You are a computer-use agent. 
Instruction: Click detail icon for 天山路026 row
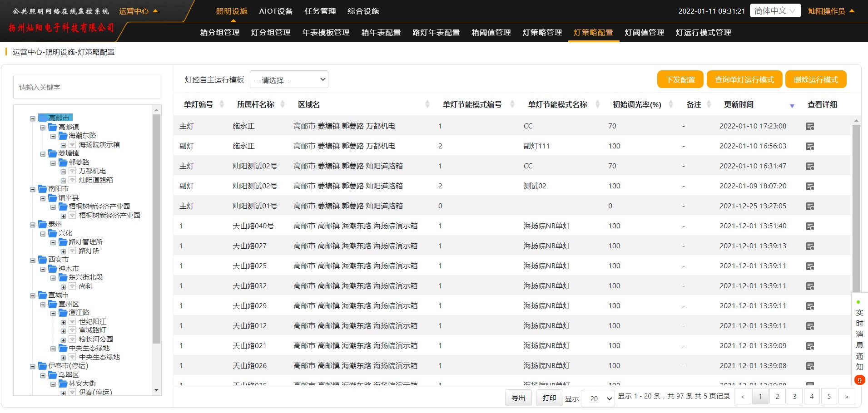click(x=810, y=366)
